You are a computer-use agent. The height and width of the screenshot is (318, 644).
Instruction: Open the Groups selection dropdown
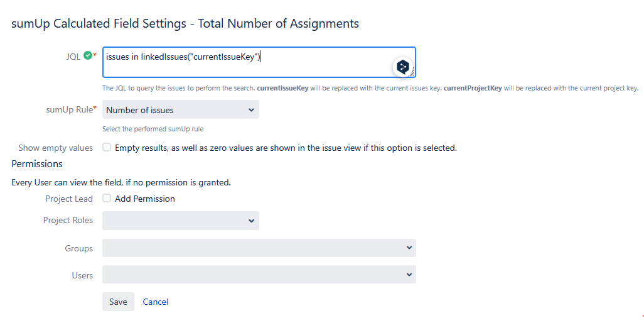(259, 248)
